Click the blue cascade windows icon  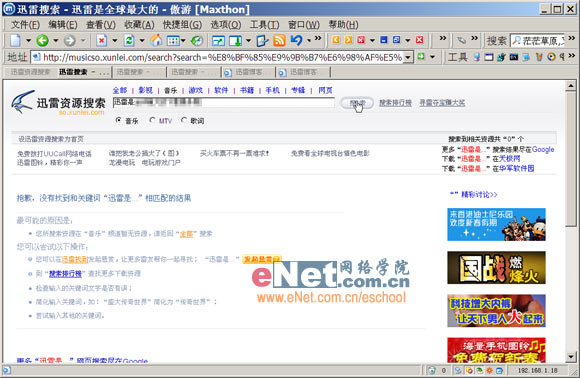[397, 40]
